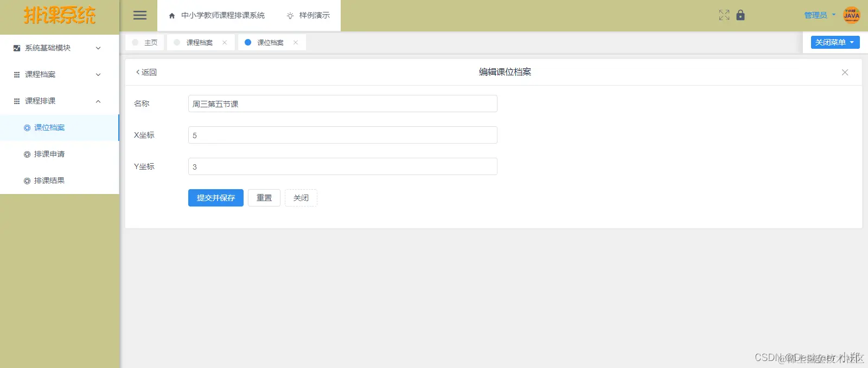
Task: Focus the Y坐标 input field
Action: (x=343, y=166)
